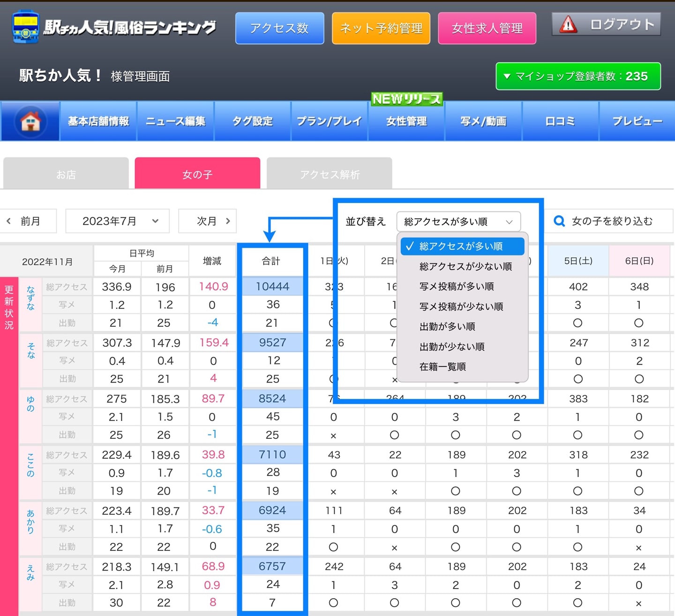The width and height of the screenshot is (675, 616).
Task: Open the 女性管理 menu item
Action: coord(406,121)
